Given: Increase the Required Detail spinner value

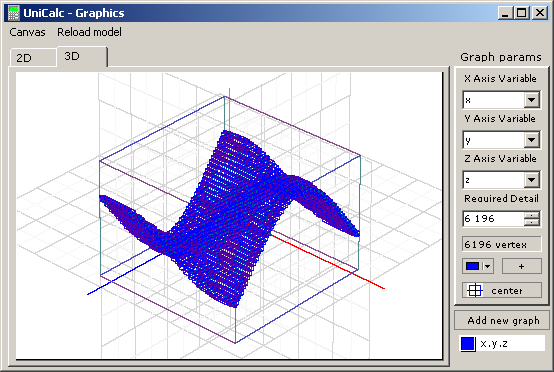Looking at the screenshot, I should [x=531, y=215].
